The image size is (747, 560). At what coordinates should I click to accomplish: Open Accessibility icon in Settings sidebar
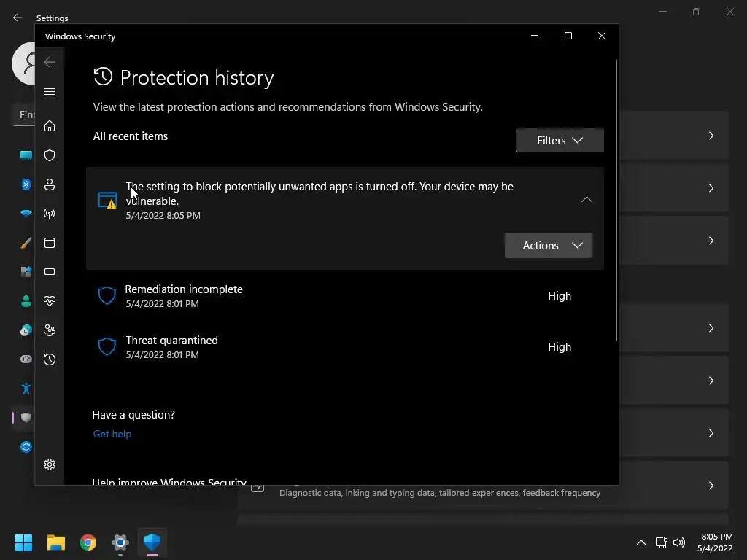(x=26, y=389)
